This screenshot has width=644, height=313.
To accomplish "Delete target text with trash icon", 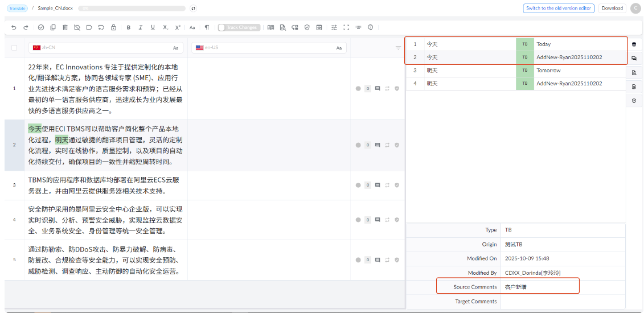I will (x=65, y=27).
